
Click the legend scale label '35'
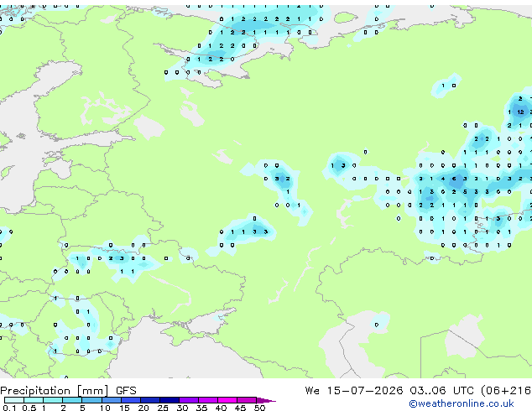(x=201, y=408)
